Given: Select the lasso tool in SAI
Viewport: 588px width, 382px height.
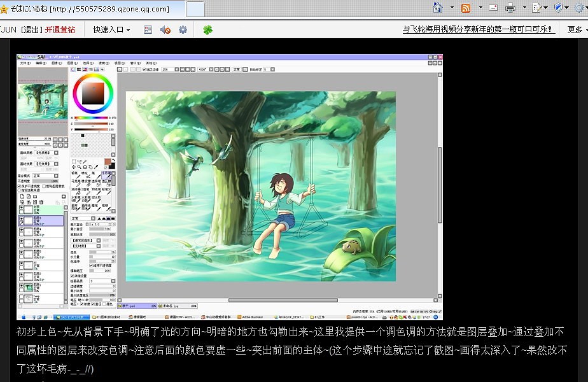Looking at the screenshot, I should coord(79,161).
